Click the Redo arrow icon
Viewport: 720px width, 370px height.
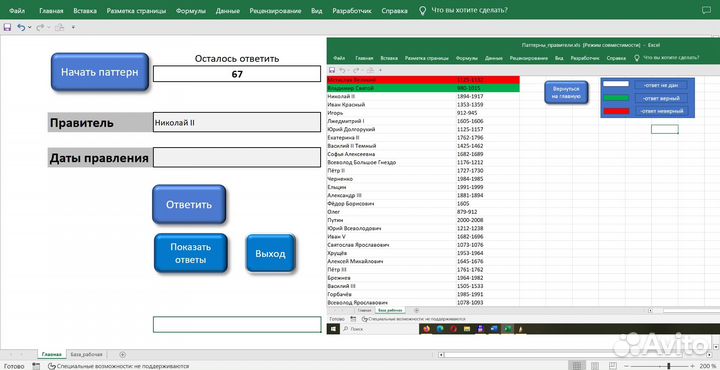(x=40, y=28)
